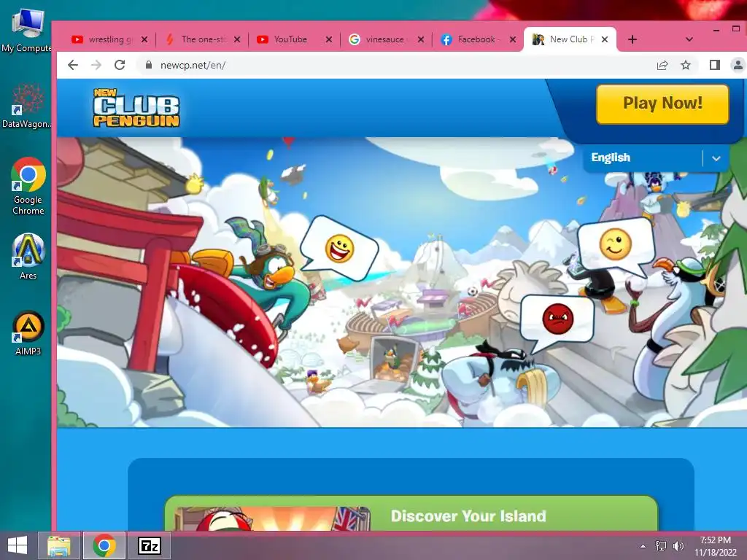Open the clock showing 7:52 PM

(x=716, y=546)
